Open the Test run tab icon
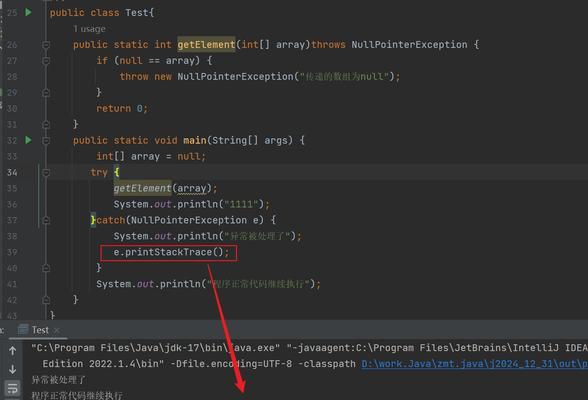Viewport: 588px width, 400px height. click(x=23, y=330)
